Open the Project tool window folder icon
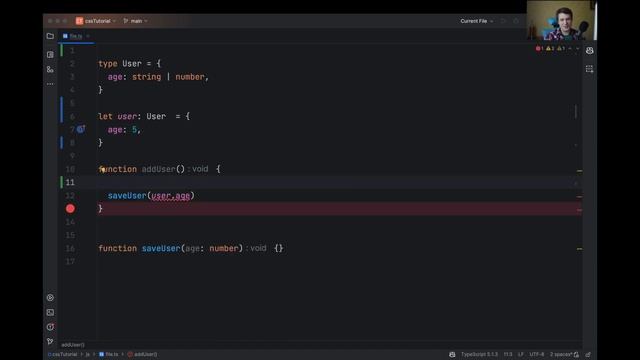Image resolution: width=640 pixels, height=360 pixels. click(x=50, y=36)
